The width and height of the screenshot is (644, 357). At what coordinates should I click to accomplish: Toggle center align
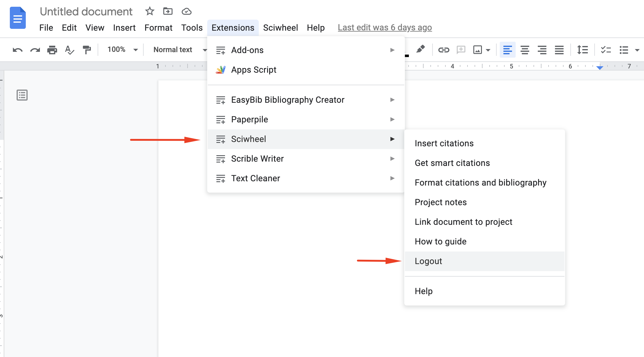tap(525, 50)
